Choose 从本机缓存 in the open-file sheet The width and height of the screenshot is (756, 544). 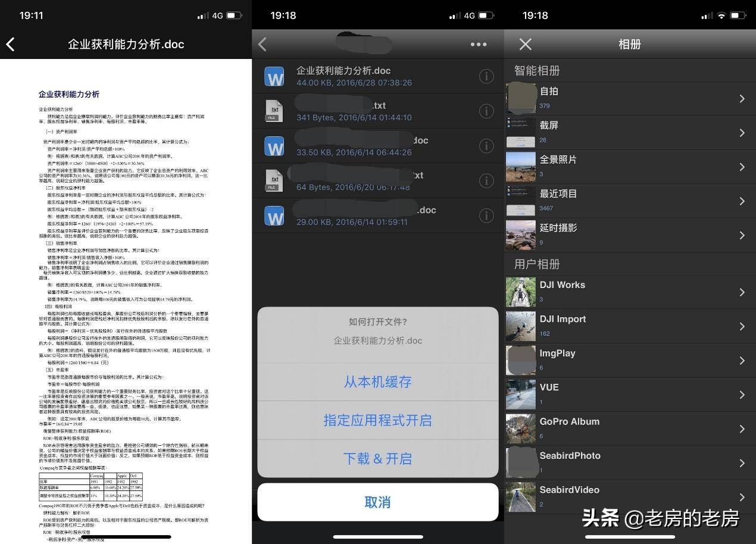[x=377, y=382]
